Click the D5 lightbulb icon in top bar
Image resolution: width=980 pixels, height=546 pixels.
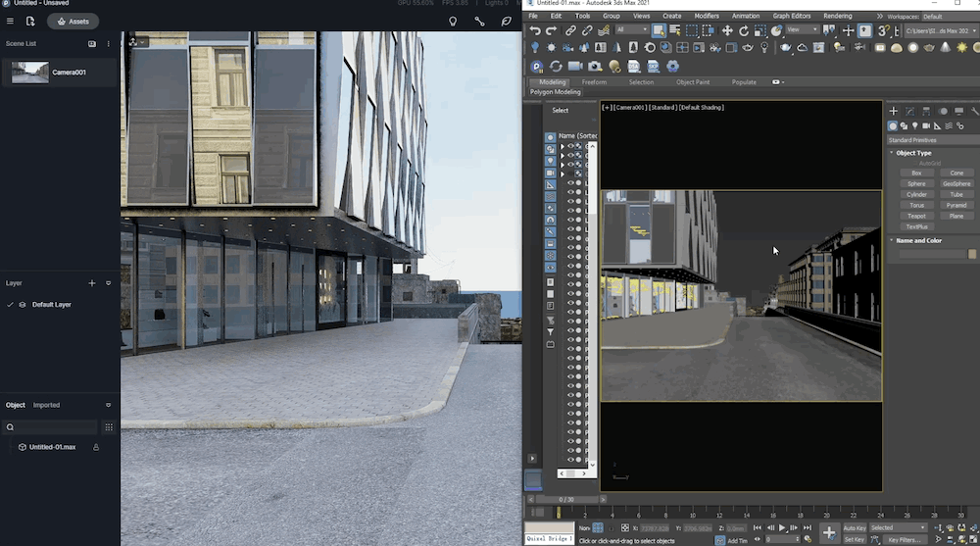point(453,22)
